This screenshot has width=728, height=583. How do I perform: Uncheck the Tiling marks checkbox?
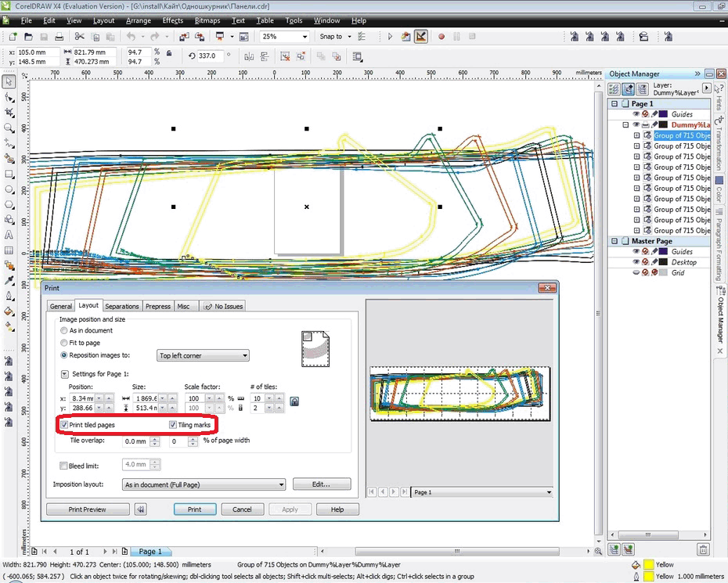(x=173, y=425)
